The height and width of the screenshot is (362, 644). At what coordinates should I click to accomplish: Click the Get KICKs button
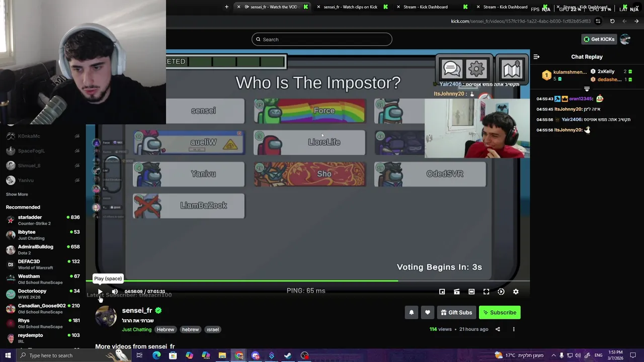pos(599,39)
